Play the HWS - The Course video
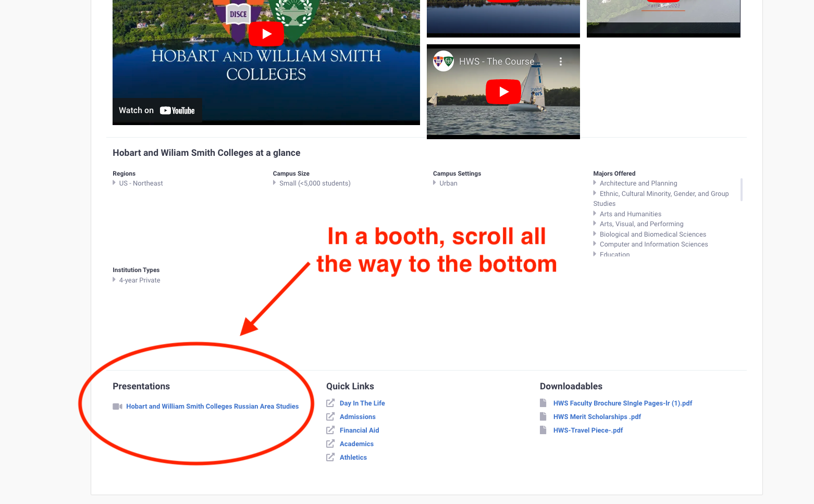Image resolution: width=814 pixels, height=504 pixels. coord(503,92)
